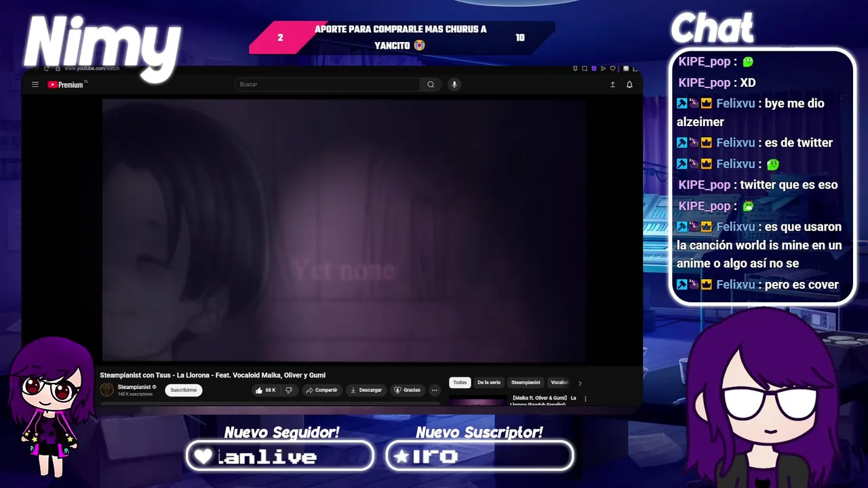The height and width of the screenshot is (488, 868).
Task: Click the Nuevo Seguidor name box
Action: [x=280, y=456]
